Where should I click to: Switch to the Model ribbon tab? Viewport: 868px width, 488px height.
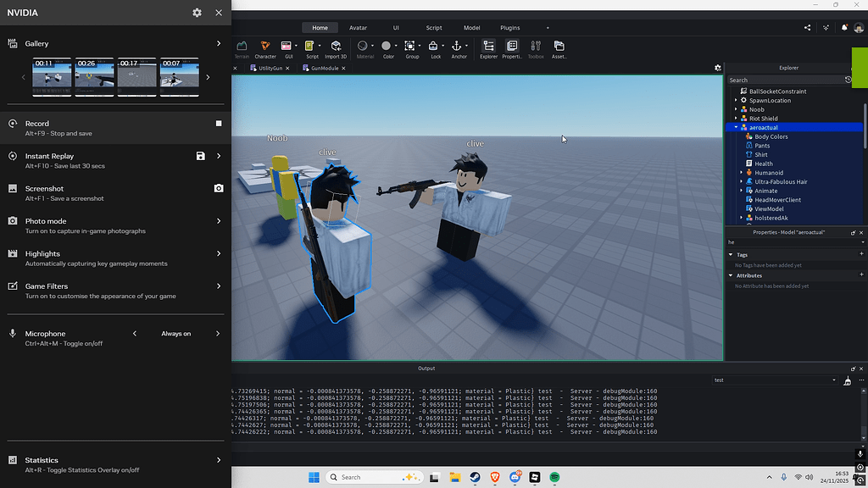[472, 27]
